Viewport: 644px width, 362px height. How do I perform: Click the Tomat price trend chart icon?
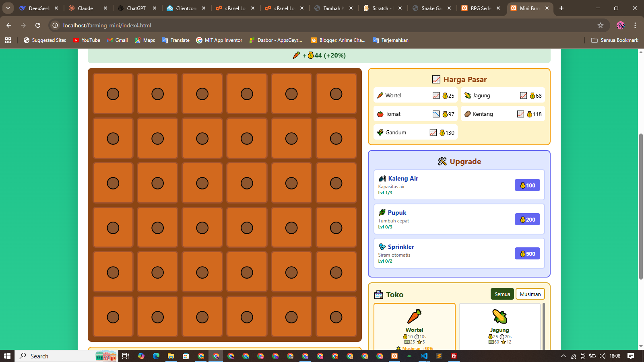[x=436, y=114]
